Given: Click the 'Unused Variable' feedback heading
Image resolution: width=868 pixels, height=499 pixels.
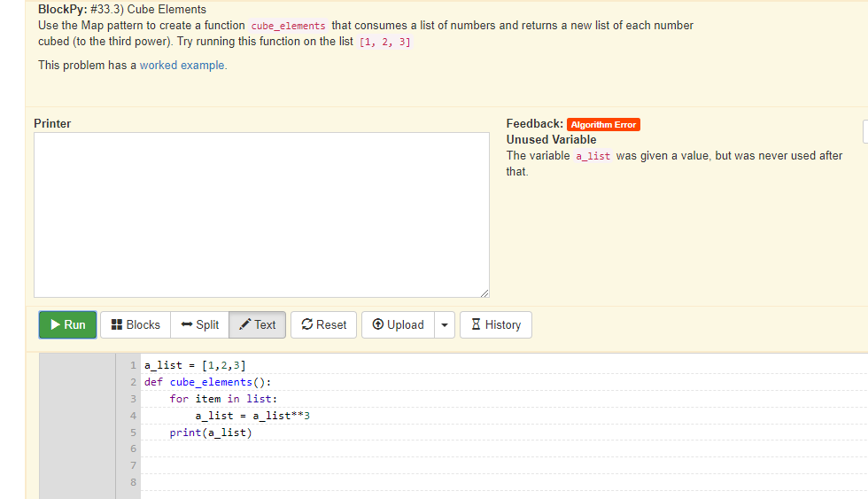Looking at the screenshot, I should coord(551,139).
